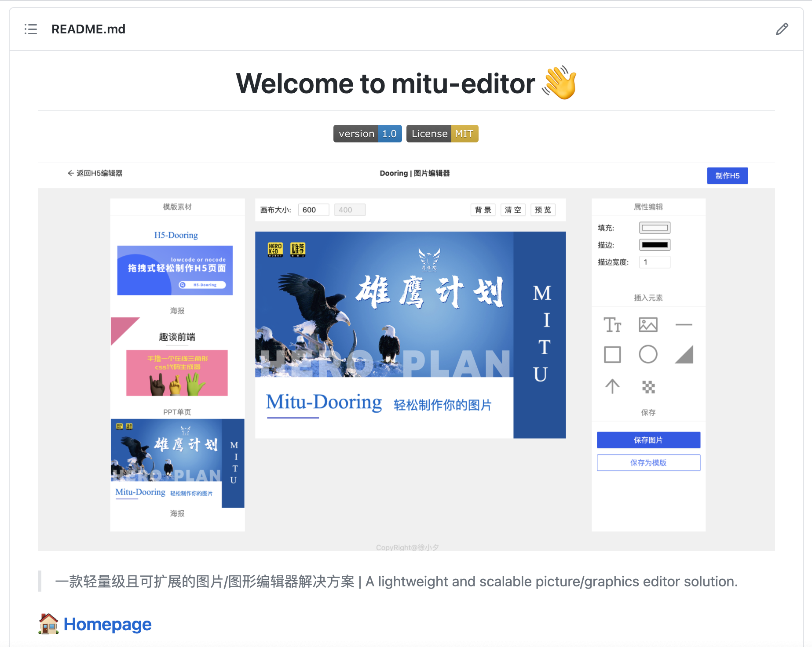
Task: Click the back arrow 返回H5编辑器
Action: click(95, 173)
